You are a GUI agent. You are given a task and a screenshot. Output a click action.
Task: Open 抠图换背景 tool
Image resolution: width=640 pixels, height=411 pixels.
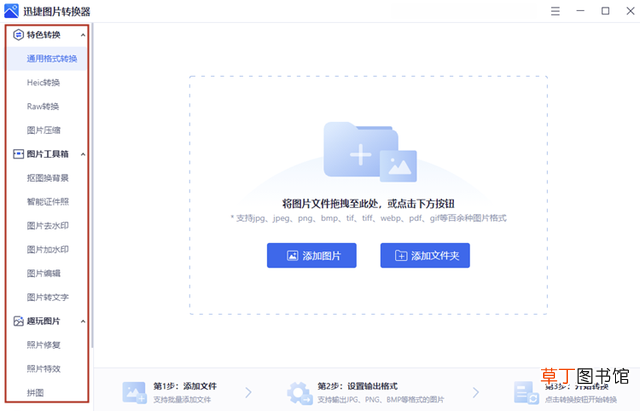click(47, 178)
